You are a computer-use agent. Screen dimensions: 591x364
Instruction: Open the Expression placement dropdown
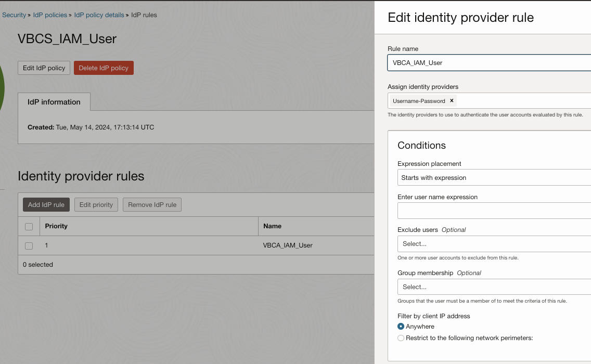[493, 178]
